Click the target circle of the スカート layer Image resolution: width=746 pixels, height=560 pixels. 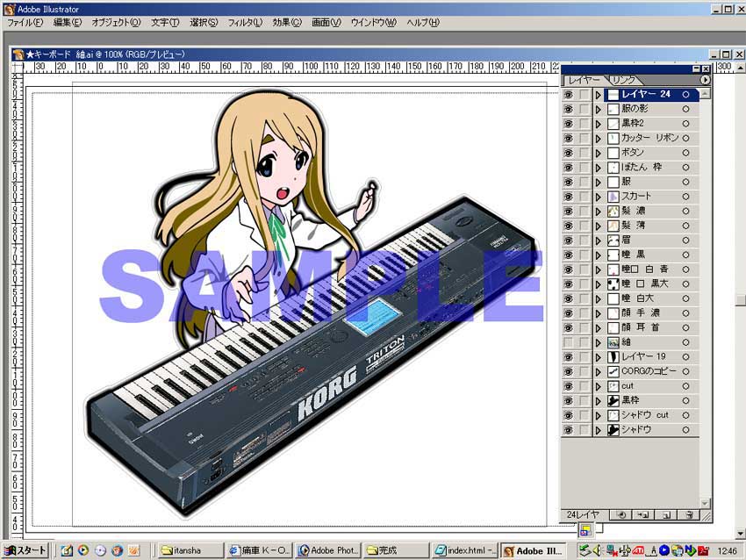point(685,197)
